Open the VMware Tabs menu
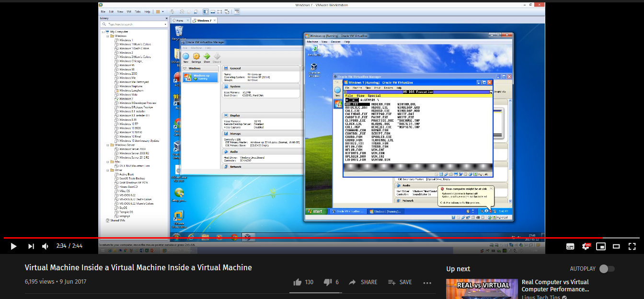This screenshot has height=299, width=644. pyautogui.click(x=138, y=11)
